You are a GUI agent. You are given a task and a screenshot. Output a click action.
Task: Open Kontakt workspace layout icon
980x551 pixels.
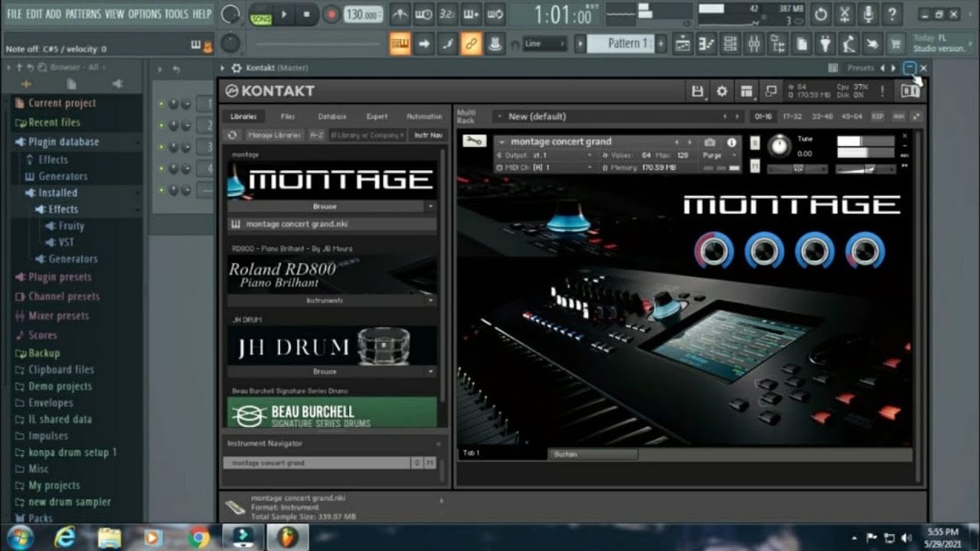tap(746, 91)
